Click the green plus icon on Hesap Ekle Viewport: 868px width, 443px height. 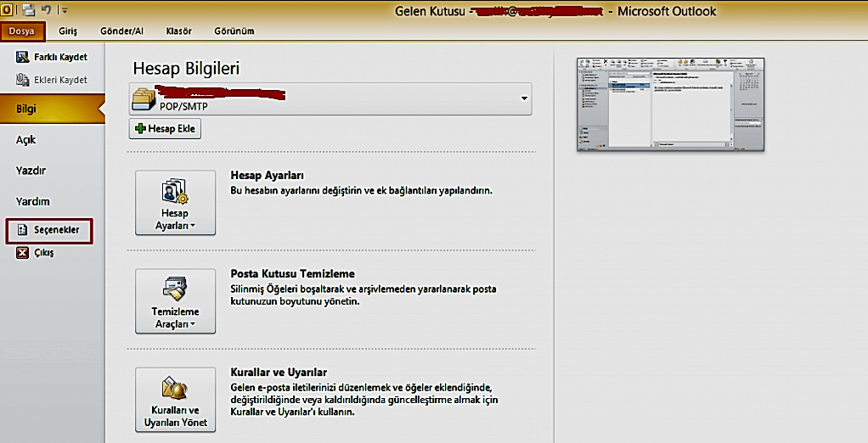141,128
